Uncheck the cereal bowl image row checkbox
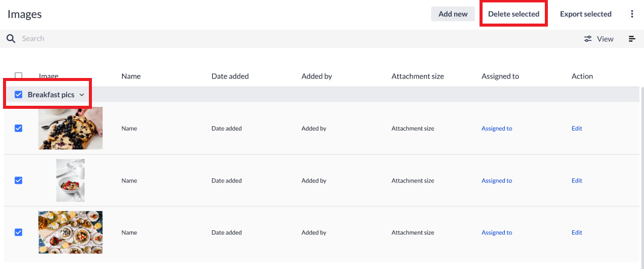Image resolution: width=644 pixels, height=269 pixels. click(19, 180)
